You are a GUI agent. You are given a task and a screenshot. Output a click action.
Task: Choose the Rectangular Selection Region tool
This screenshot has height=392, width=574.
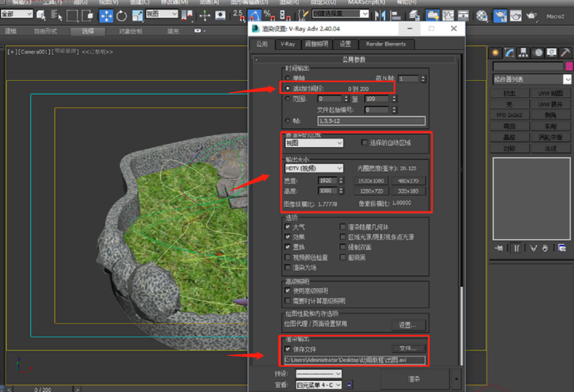pyautogui.click(x=72, y=16)
